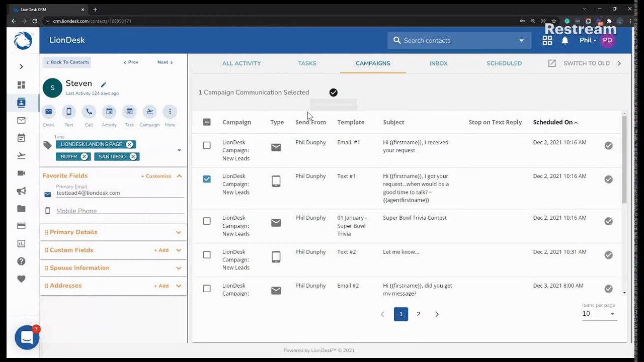The height and width of the screenshot is (362, 644).
Task: Log a Call for the contact
Action: coord(89,112)
